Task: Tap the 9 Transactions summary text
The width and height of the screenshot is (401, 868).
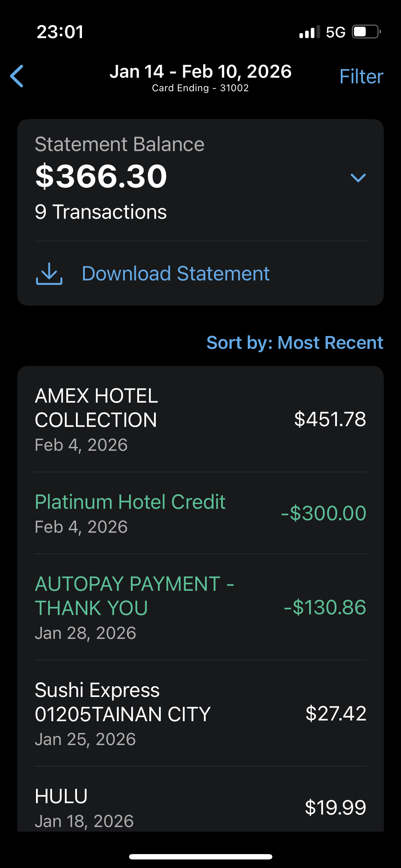Action: pos(101,212)
